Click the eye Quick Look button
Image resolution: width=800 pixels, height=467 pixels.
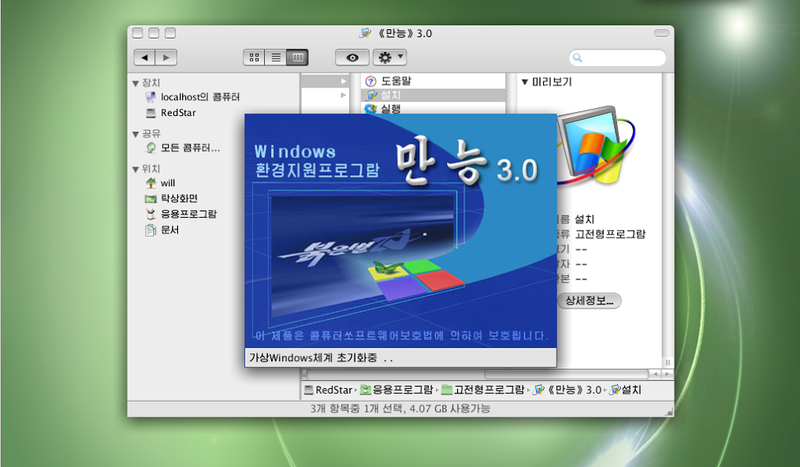pos(352,57)
